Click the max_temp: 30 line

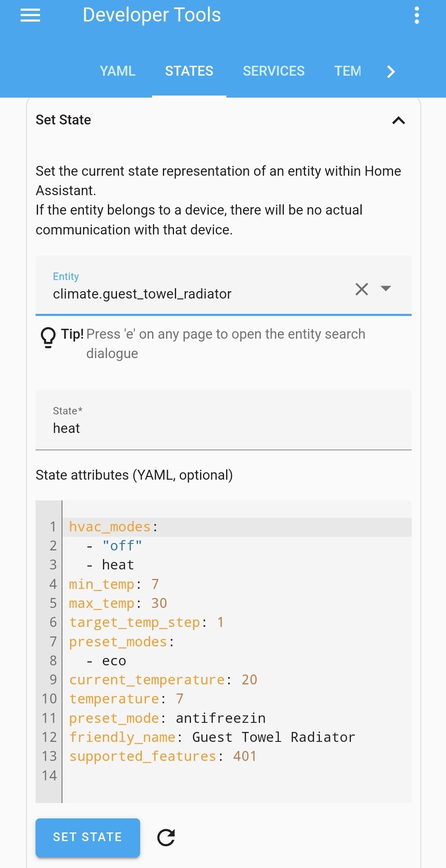[x=118, y=603]
